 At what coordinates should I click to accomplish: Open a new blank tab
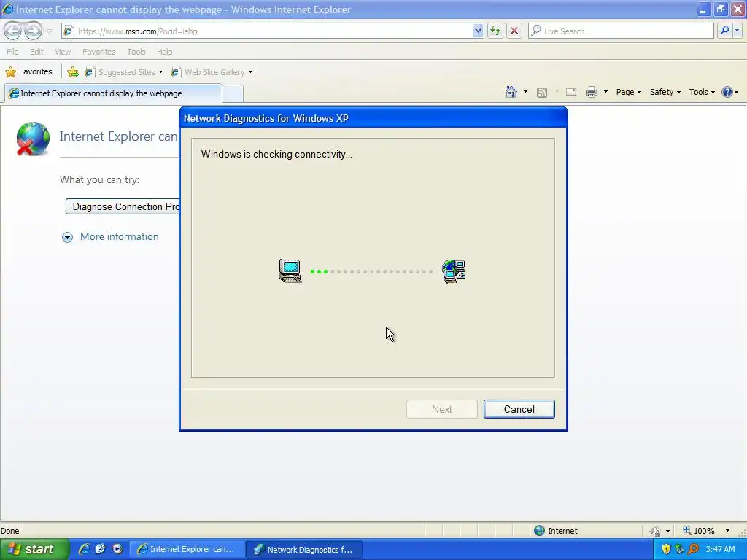(233, 94)
